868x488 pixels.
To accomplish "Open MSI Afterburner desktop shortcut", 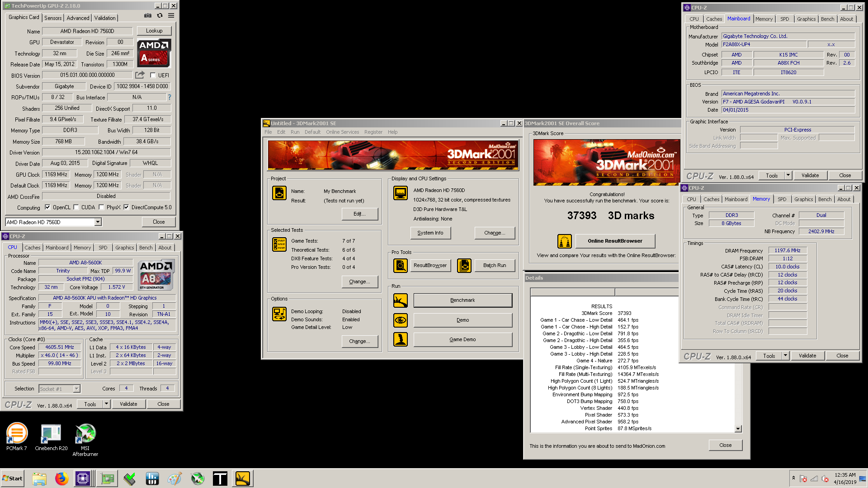I will point(85,439).
